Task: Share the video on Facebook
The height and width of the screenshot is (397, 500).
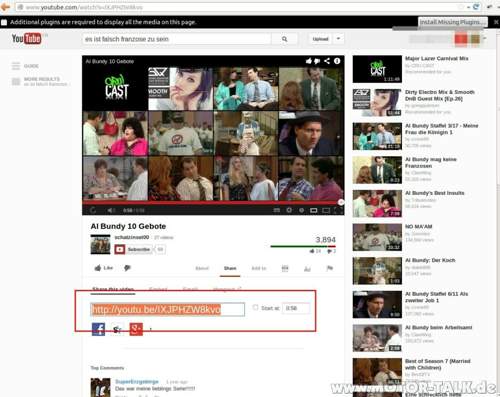Action: click(98, 329)
